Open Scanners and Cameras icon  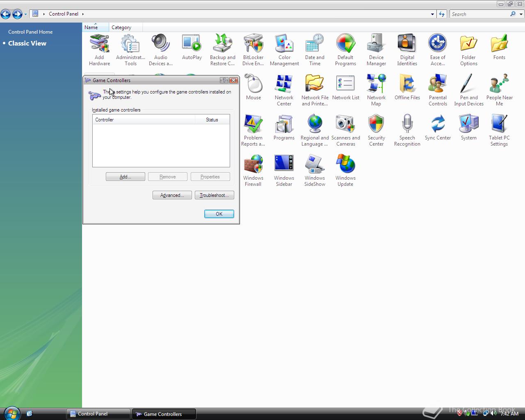(345, 130)
